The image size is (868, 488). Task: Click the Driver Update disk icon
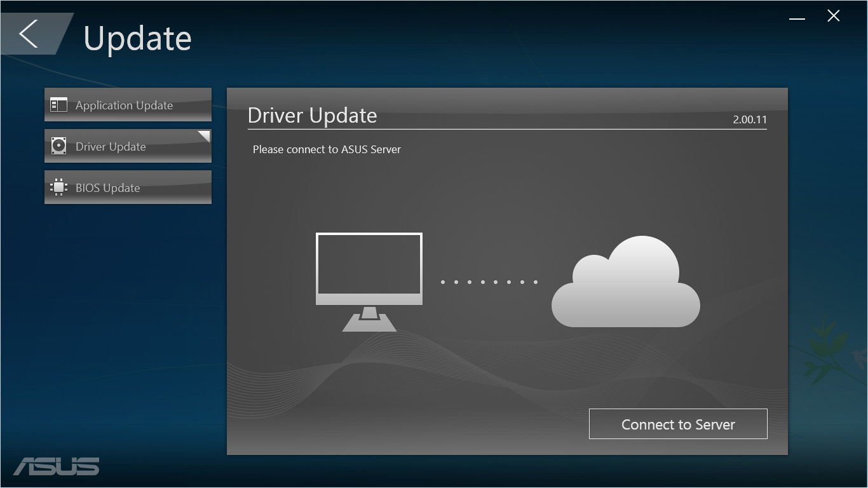coord(58,146)
